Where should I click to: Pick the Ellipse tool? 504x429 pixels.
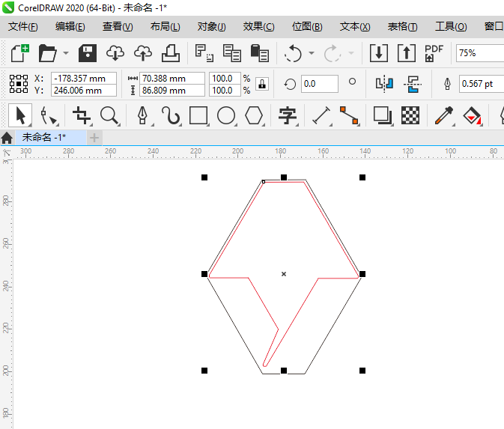point(226,115)
